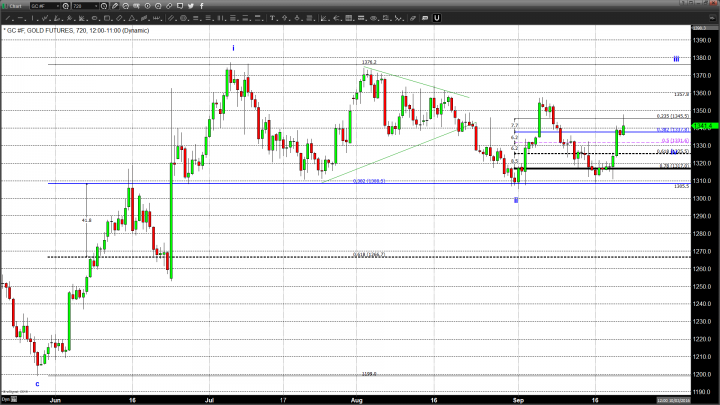Click the panel toggle icon at top-right of toolbar
Viewport: 720px width, 405px height.
[x=713, y=18]
